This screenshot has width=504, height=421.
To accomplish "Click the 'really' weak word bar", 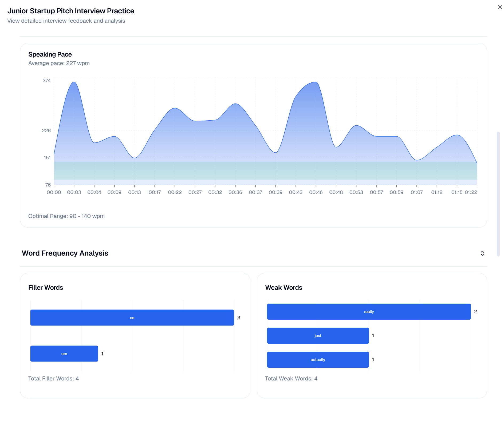I will pyautogui.click(x=369, y=311).
